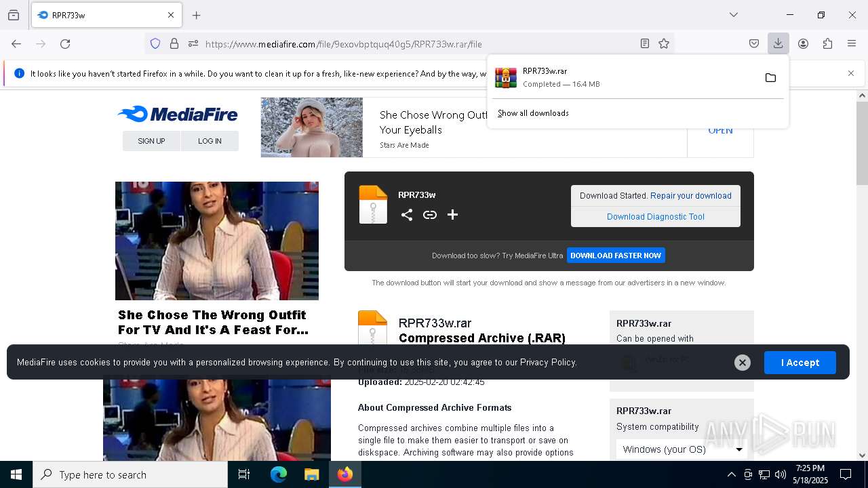Viewport: 868px width, 488px height.
Task: Close the Firefox refresh notification bar
Action: [x=851, y=73]
